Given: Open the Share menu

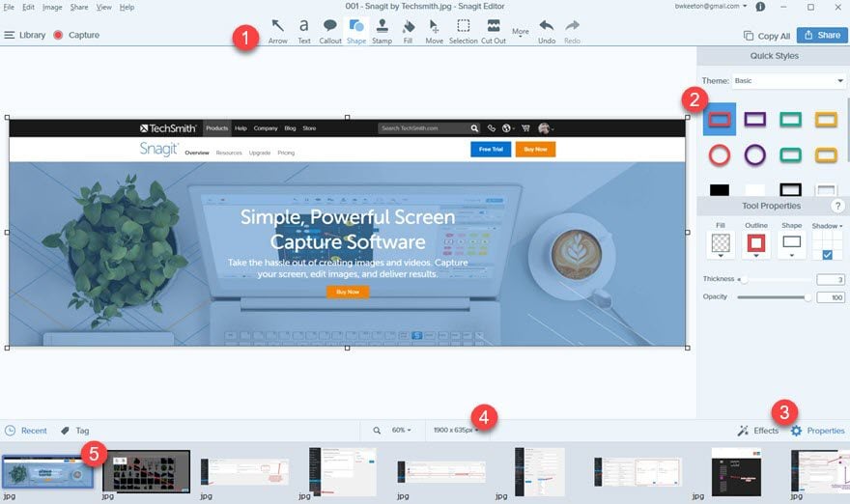Looking at the screenshot, I should 79,7.
